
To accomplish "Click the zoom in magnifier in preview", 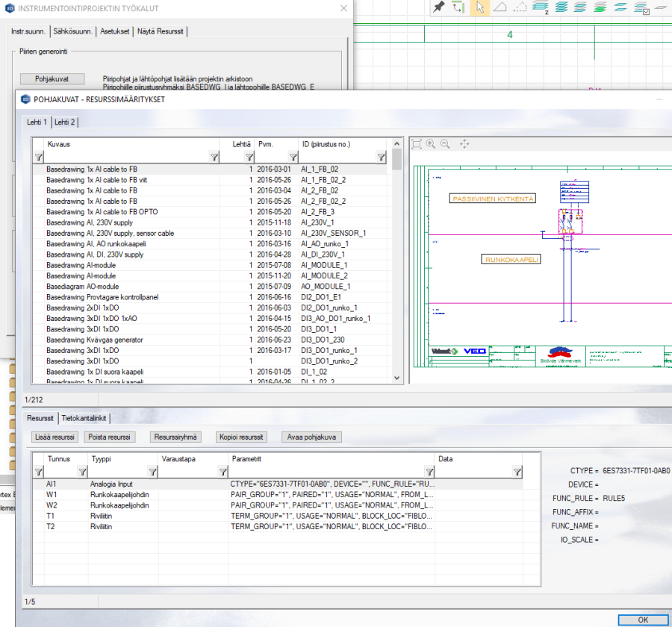I will [432, 144].
